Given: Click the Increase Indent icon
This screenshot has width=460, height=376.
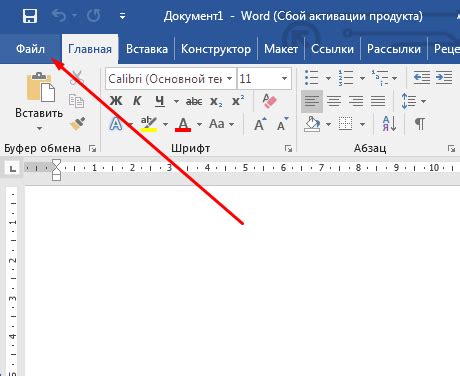Looking at the screenshot, I should pyautogui.click(x=444, y=78).
